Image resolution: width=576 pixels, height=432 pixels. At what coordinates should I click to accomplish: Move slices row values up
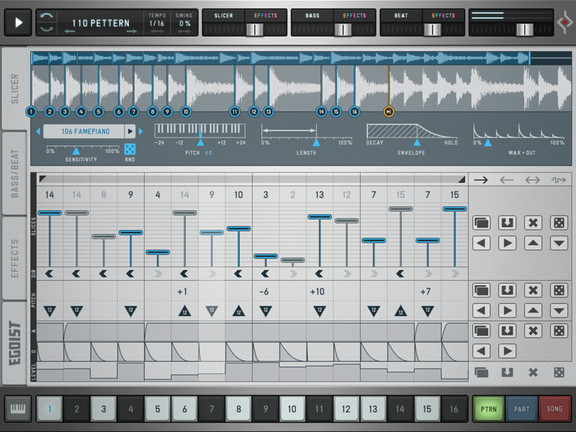533,243
